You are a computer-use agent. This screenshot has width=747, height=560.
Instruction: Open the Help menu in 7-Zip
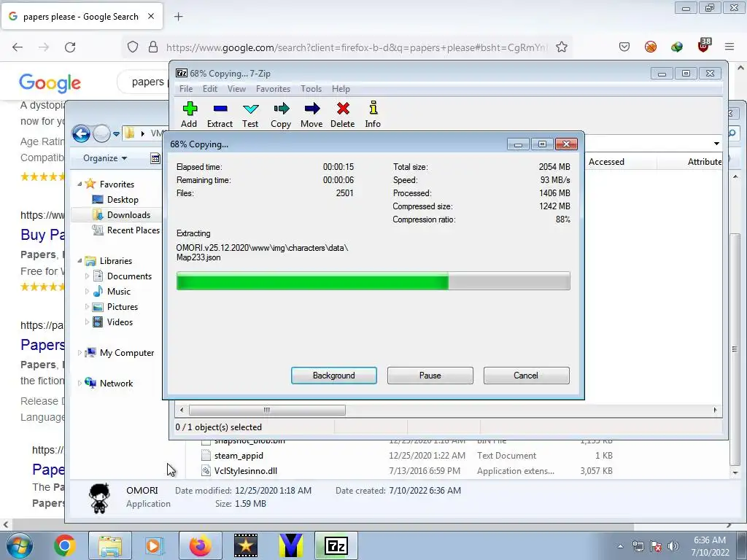[341, 88]
